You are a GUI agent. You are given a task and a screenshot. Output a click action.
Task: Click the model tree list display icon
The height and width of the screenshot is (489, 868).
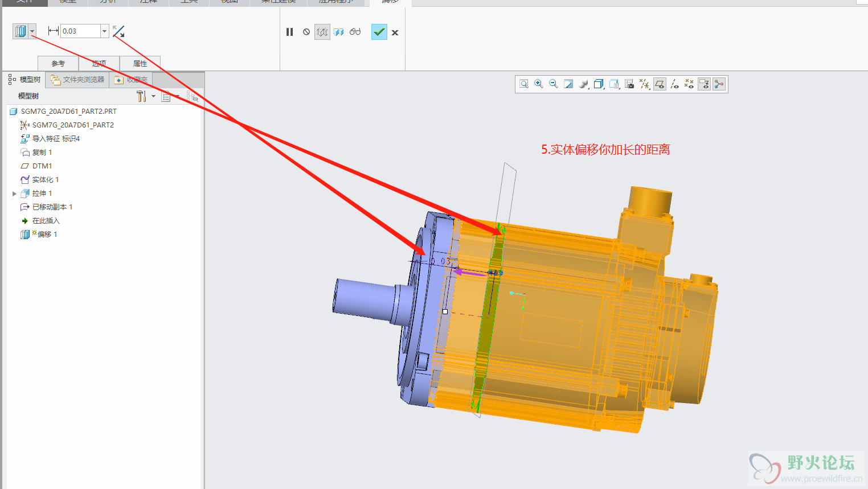click(166, 96)
